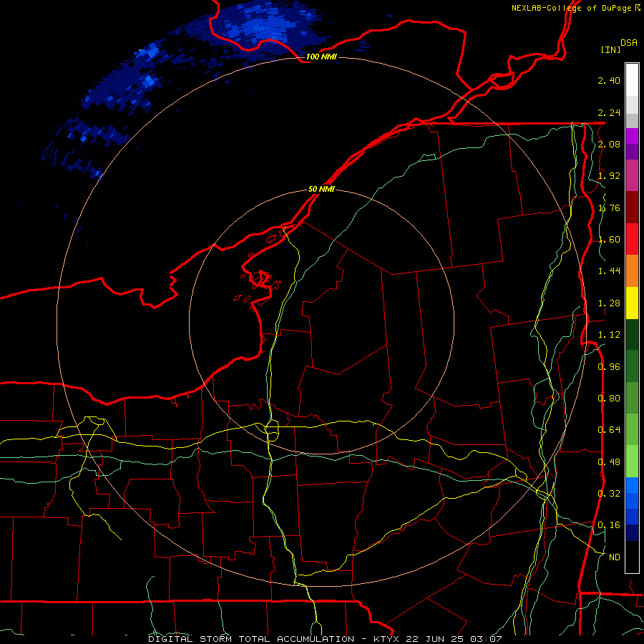Click the NEXLAB-College of DuPage credit text
This screenshot has height=644, width=644.
click(576, 8)
